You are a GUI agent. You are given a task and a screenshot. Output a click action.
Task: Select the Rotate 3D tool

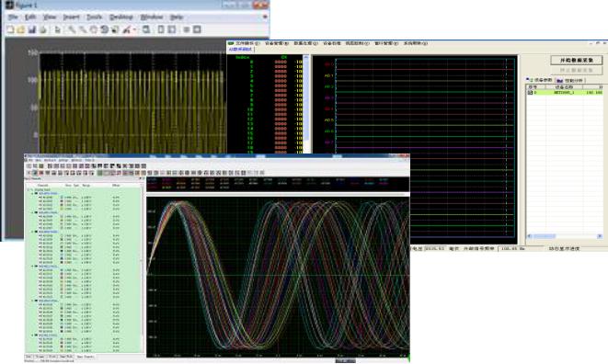[104, 29]
